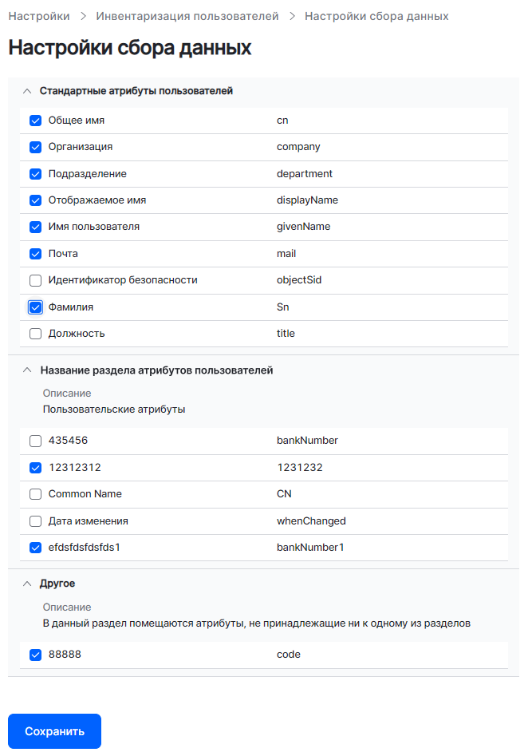Screen dimensions: 532x756
Task: Open "Инвентаризация пользователей" breadcrumb link
Action: point(187,16)
